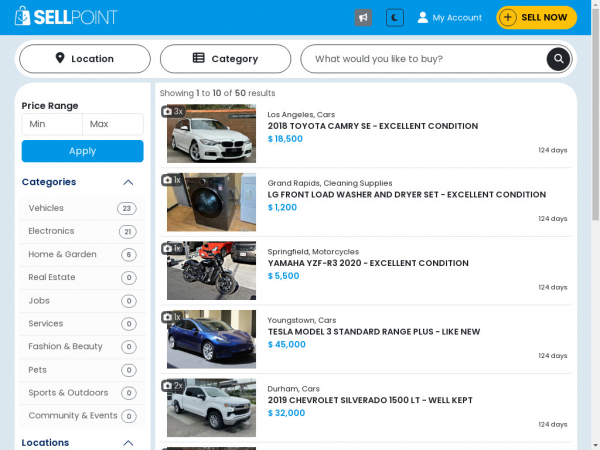Click the $ 32,000 price
This screenshot has width=600, height=450.
tap(286, 413)
